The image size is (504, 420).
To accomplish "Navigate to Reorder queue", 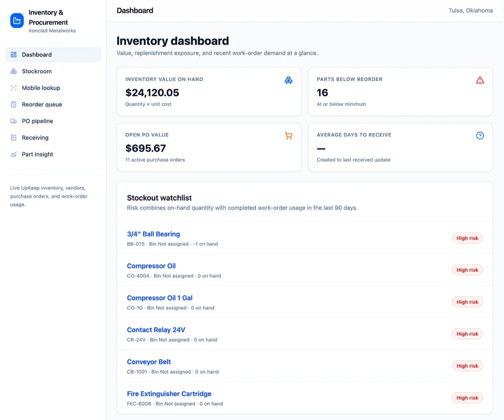I will 53,104.
